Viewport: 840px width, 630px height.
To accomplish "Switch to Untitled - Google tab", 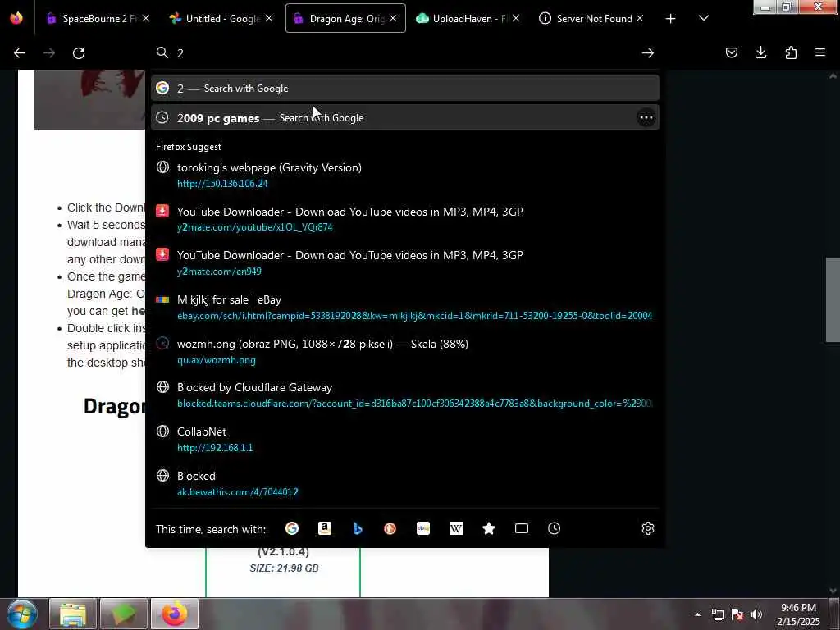I will (x=222, y=18).
